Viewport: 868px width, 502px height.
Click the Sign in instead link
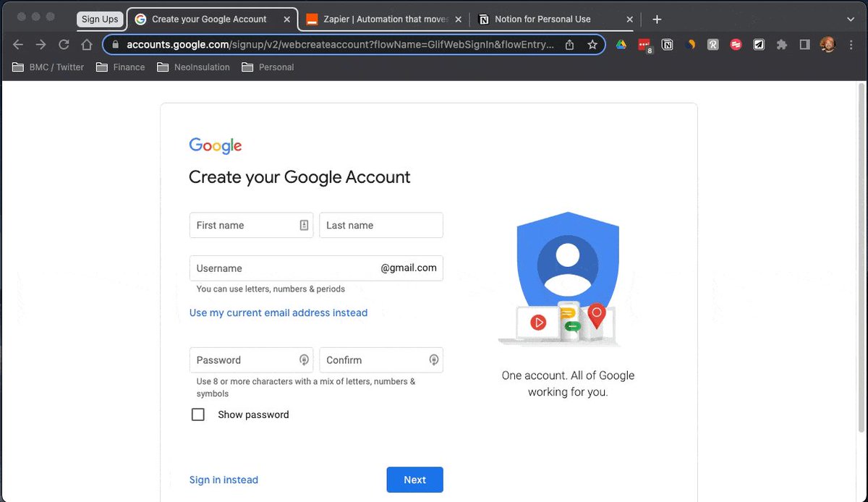point(224,480)
